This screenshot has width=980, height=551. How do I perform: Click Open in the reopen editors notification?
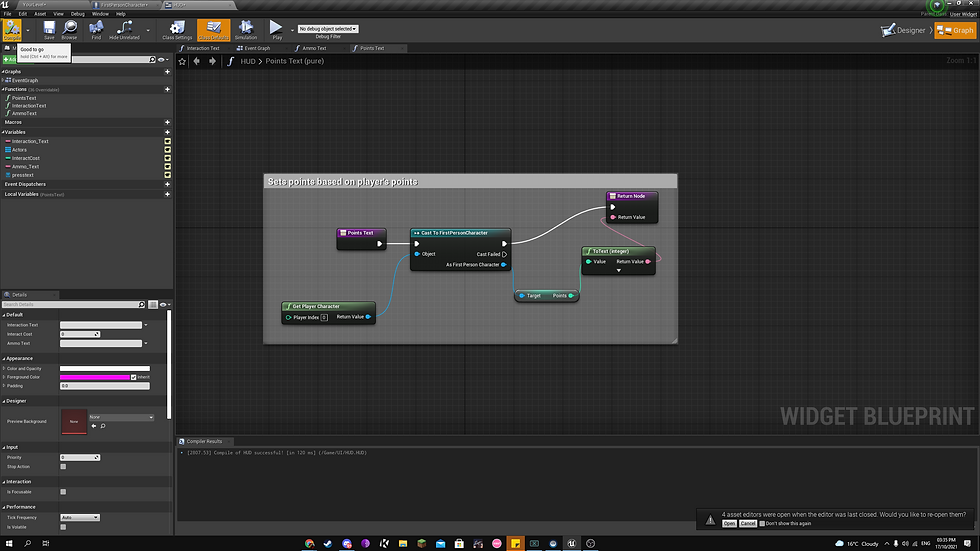(729, 524)
